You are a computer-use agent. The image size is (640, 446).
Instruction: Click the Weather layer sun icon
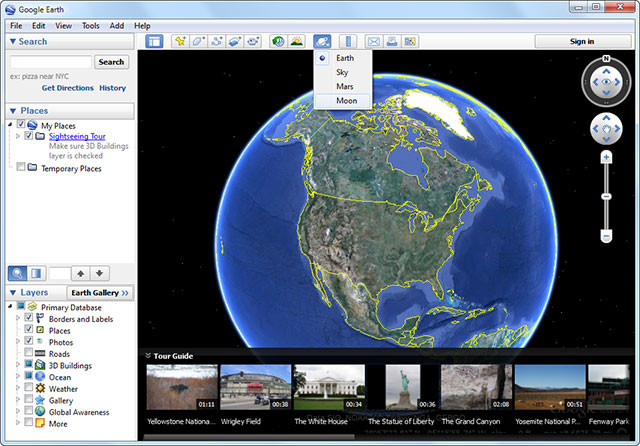(40, 388)
